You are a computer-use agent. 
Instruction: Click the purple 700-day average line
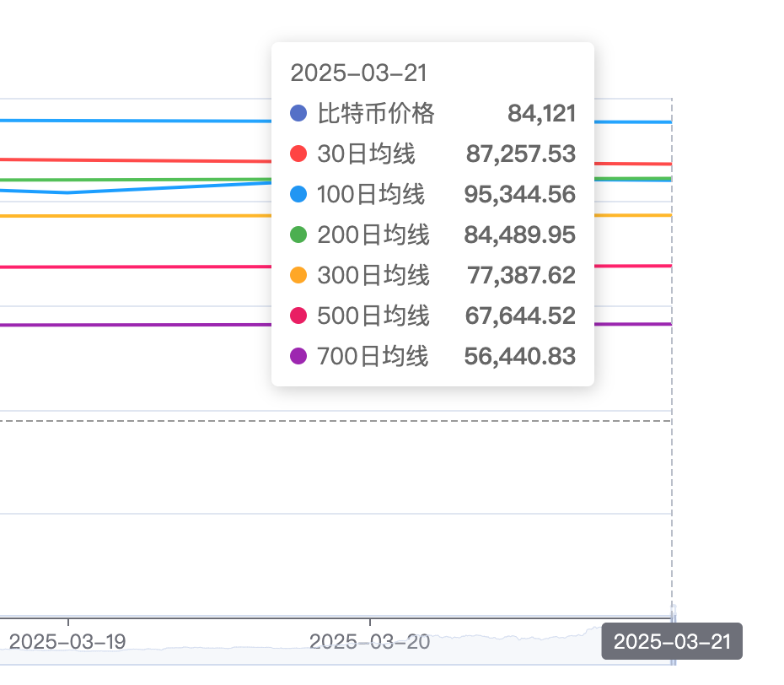[x=135, y=325]
